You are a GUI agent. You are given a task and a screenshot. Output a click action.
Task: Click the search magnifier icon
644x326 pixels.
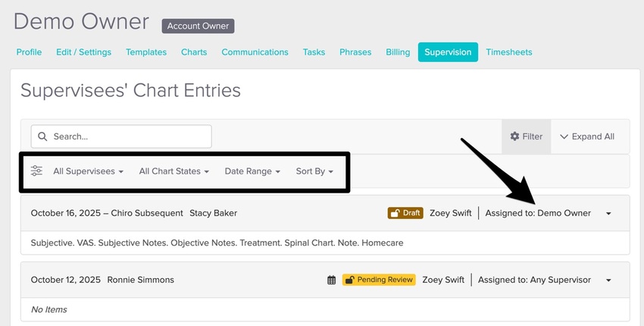tap(42, 136)
